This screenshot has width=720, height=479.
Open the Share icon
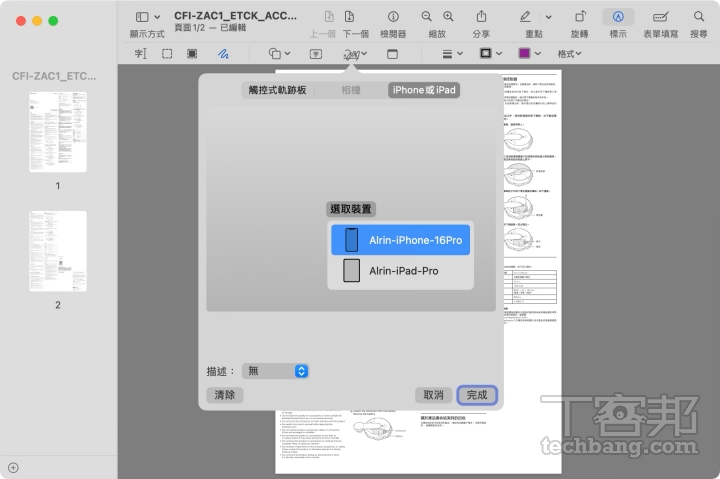pos(481,17)
